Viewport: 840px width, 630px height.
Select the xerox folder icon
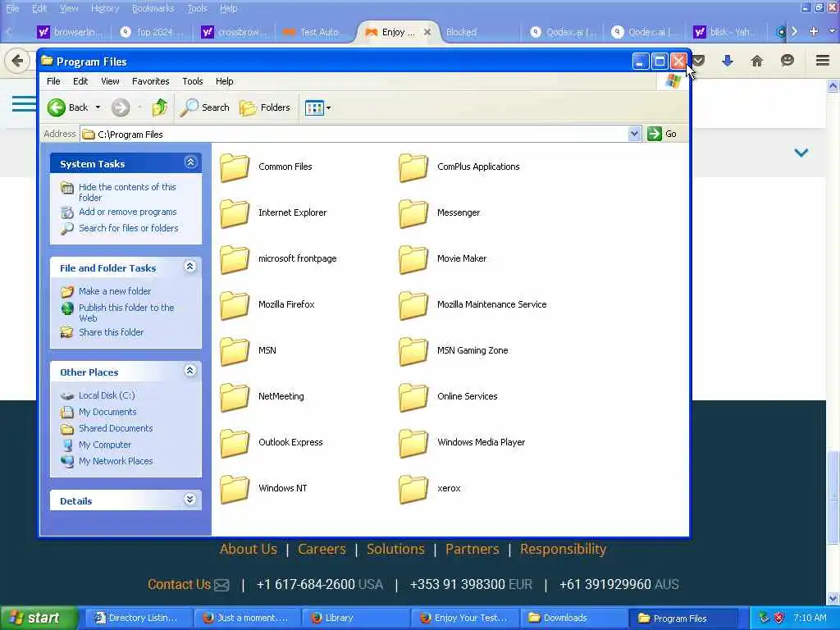pos(413,489)
